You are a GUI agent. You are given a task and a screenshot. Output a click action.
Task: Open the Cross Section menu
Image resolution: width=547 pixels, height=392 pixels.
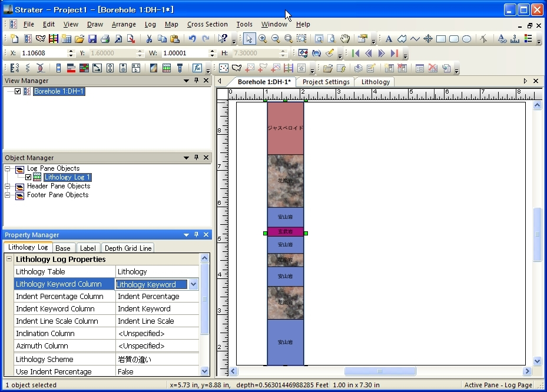(207, 24)
